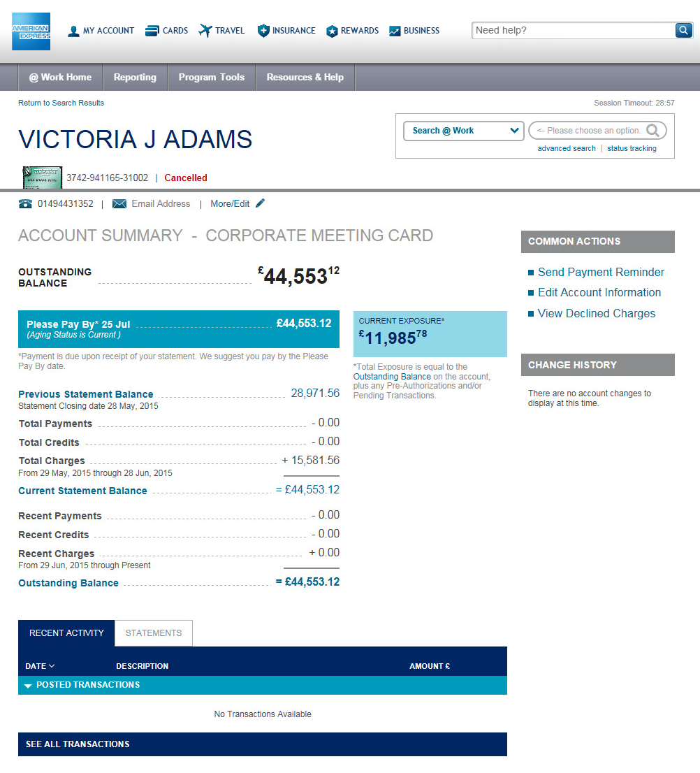
Task: Open the Reporting menu
Action: click(135, 78)
